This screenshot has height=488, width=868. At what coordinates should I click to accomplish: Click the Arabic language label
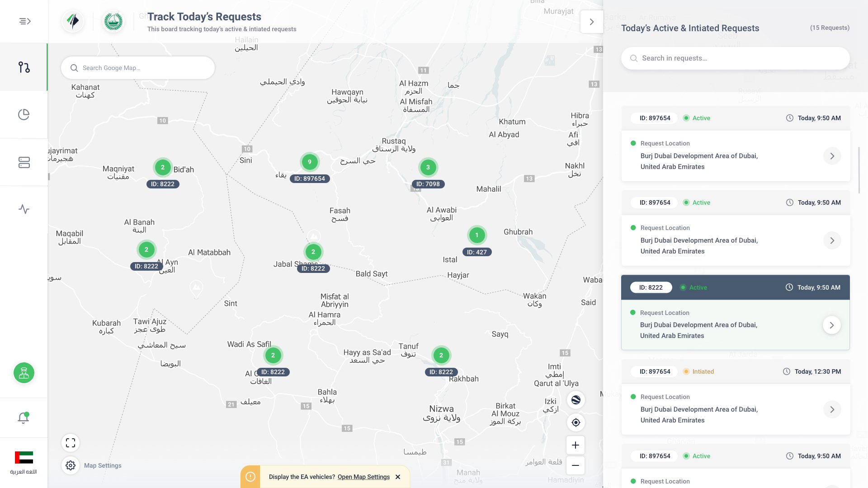[24, 472]
